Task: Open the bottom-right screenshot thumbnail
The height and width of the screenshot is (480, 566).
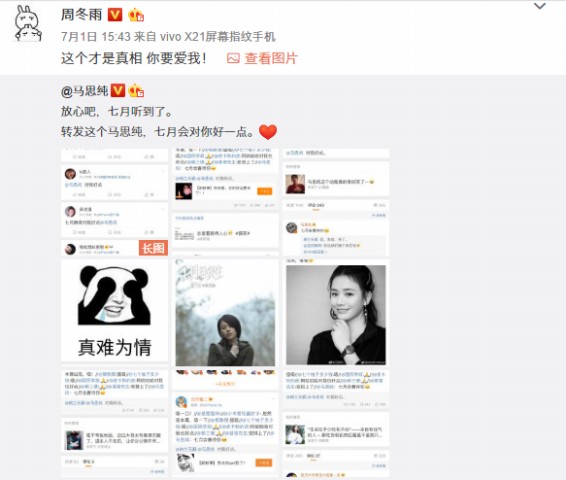Action: [336, 424]
